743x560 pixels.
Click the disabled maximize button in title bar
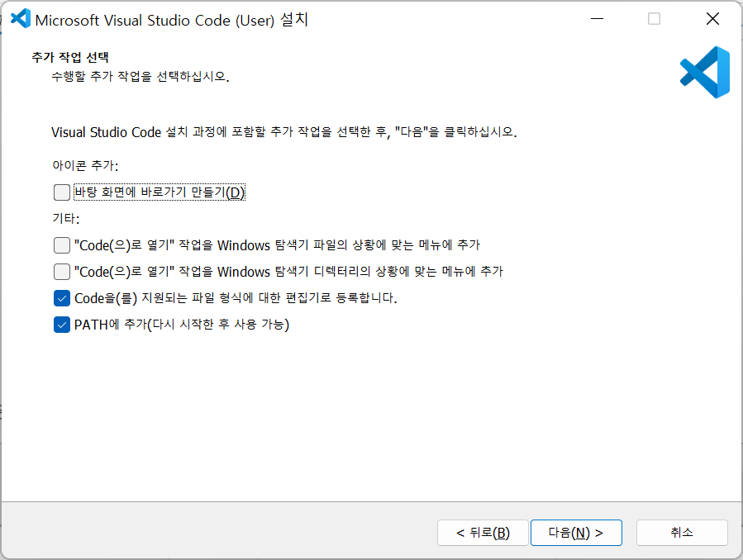[x=654, y=19]
